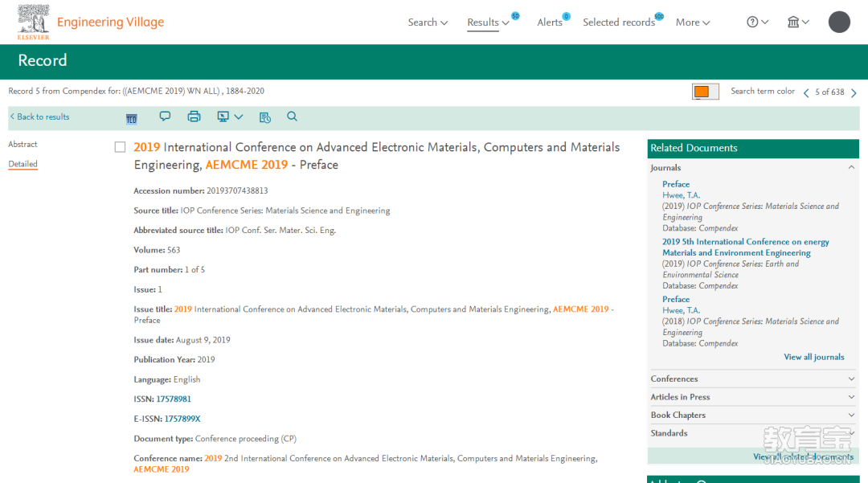Collapse the Journals section
868x483 pixels.
tap(851, 168)
